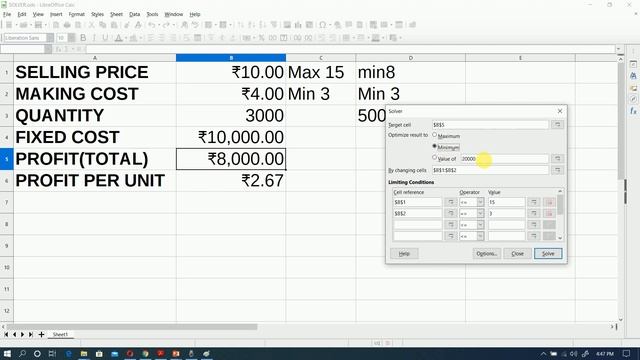Open Windows Start menu
The width and height of the screenshot is (640, 360).
tap(7, 353)
